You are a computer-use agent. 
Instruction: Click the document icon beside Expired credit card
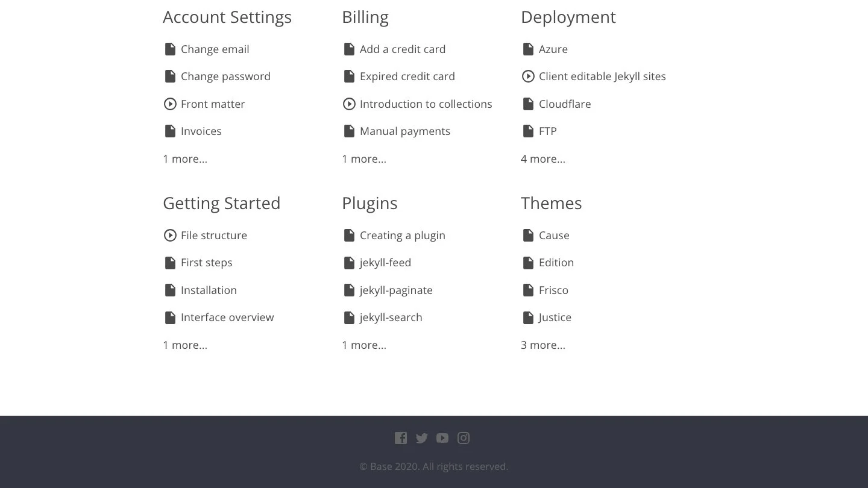tap(349, 77)
